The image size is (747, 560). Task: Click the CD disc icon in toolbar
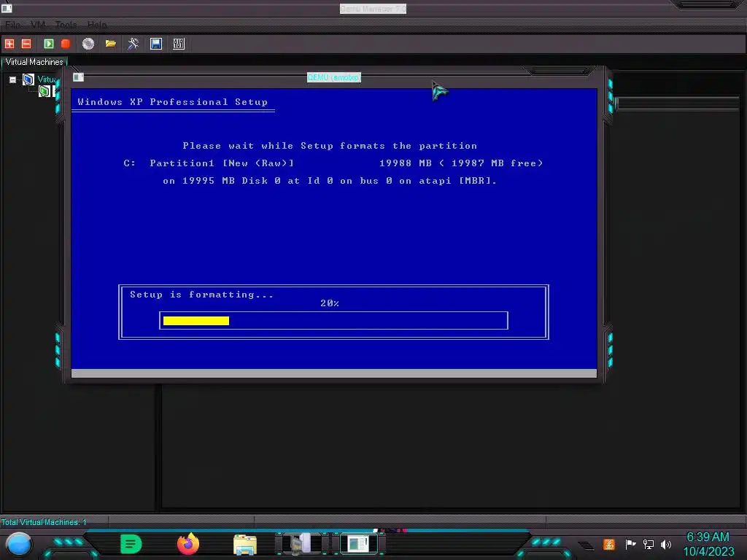(88, 44)
